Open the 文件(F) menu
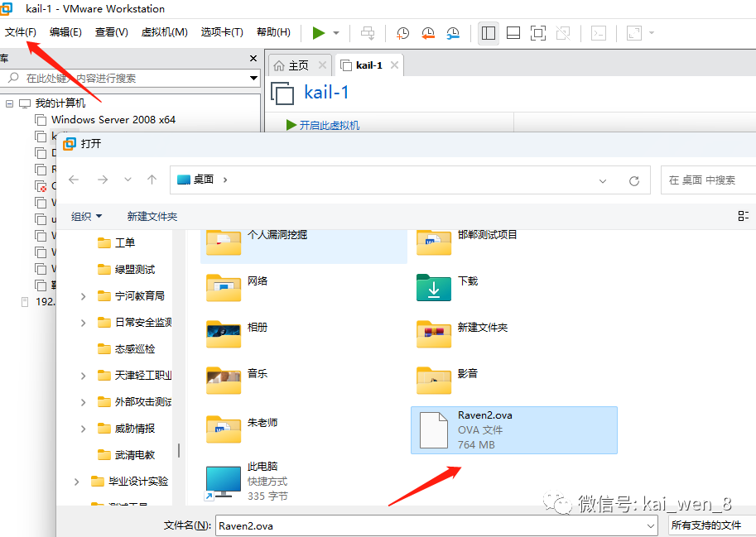Viewport: 756px width, 537px height. point(20,32)
